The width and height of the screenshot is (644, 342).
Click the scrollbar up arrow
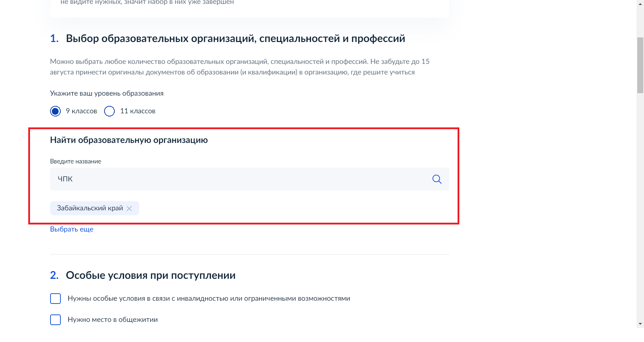[640, 3]
